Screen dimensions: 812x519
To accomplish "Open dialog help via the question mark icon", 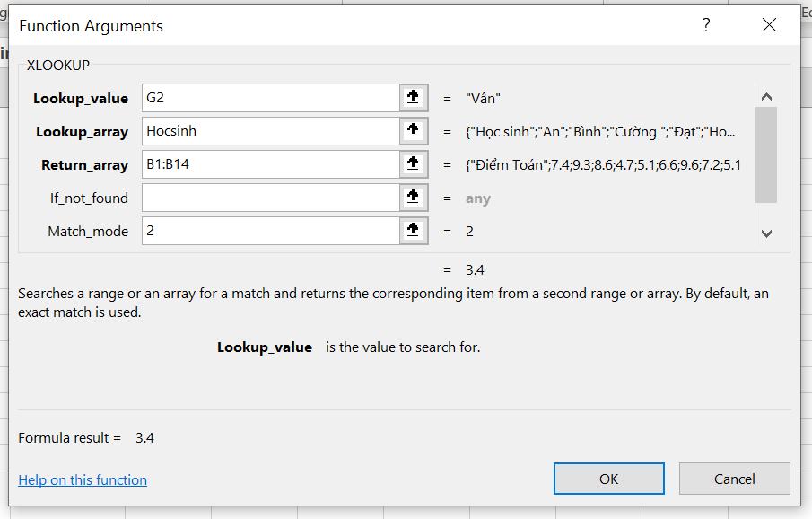I will click(x=705, y=26).
